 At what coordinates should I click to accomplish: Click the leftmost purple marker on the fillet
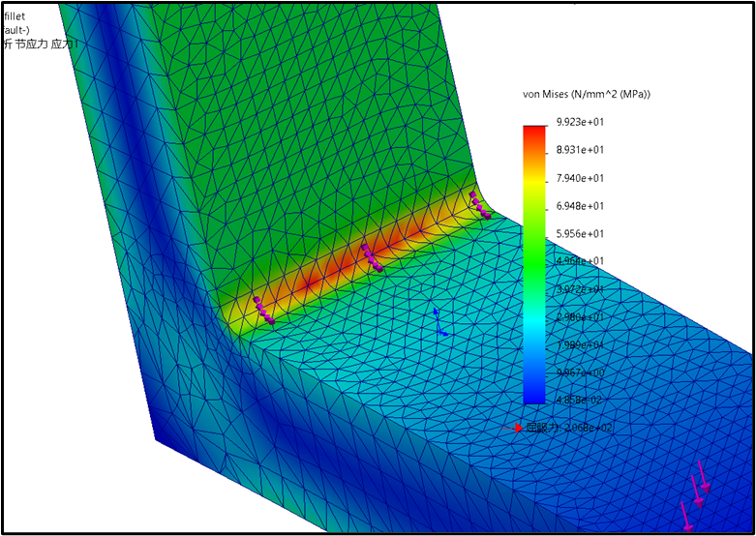point(263,311)
